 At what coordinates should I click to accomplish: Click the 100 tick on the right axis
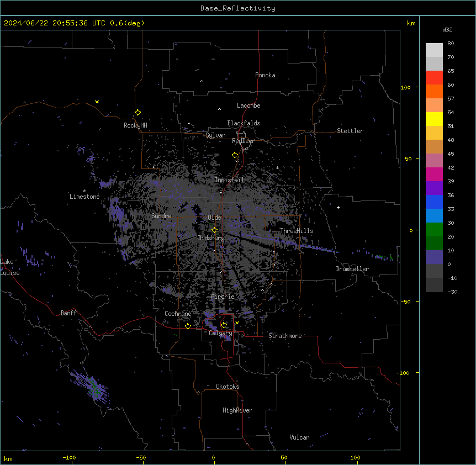(405, 87)
